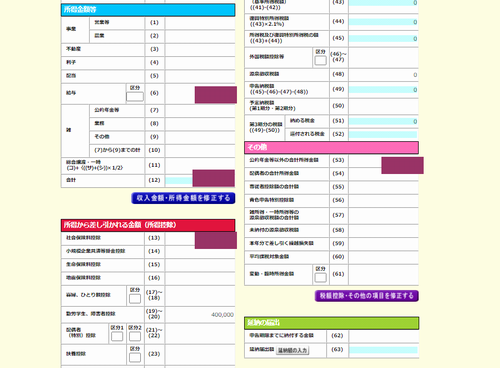The height and width of the screenshot is (368, 500).
Task: Click the light-blue value field of row (44)
Action: pyautogui.click(x=383, y=22)
